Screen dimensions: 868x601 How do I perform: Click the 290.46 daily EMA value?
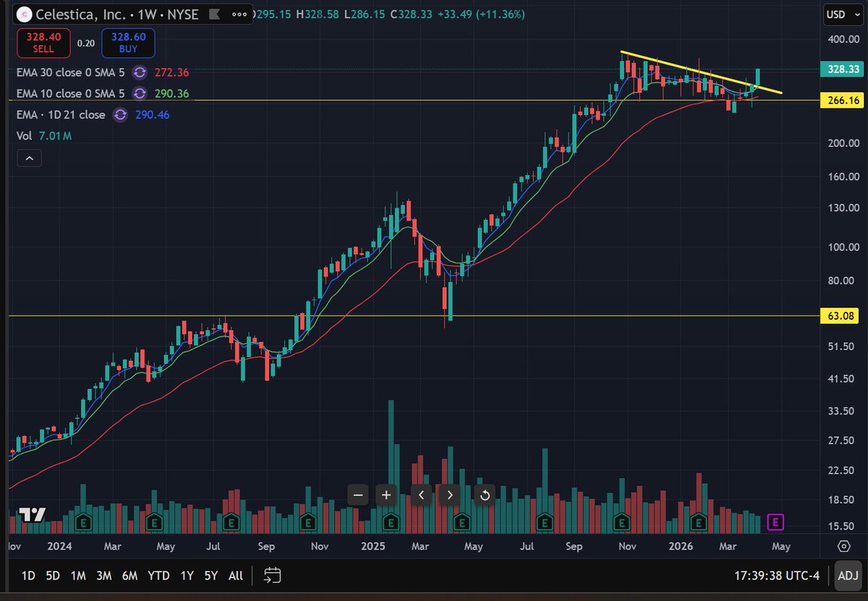pyautogui.click(x=152, y=114)
